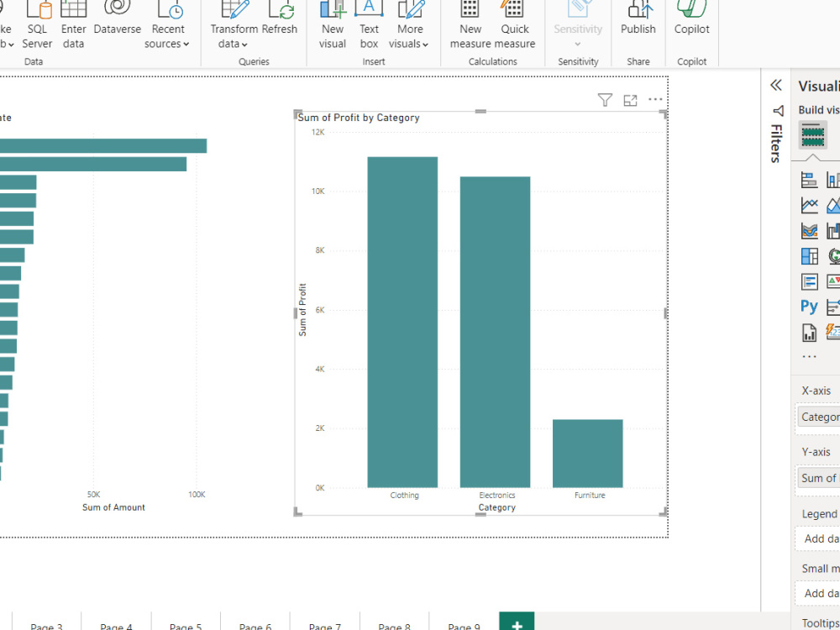Open More options ellipsis on chart

tap(655, 99)
